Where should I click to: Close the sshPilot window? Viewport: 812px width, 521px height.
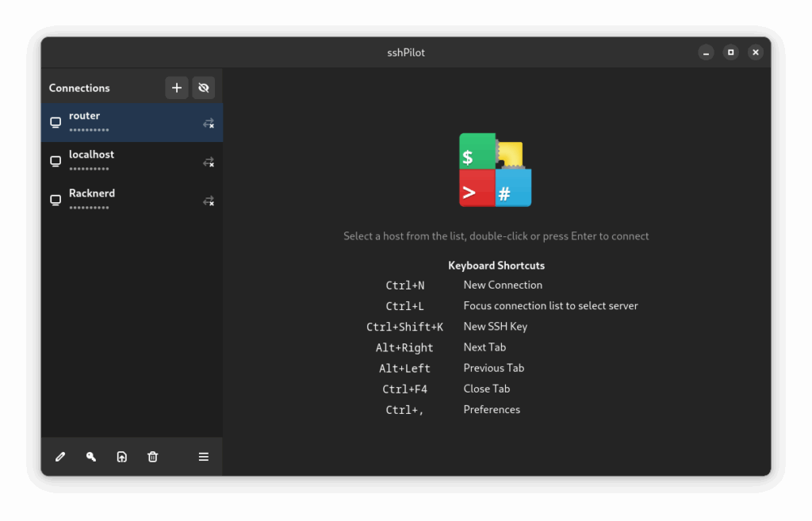coord(756,52)
